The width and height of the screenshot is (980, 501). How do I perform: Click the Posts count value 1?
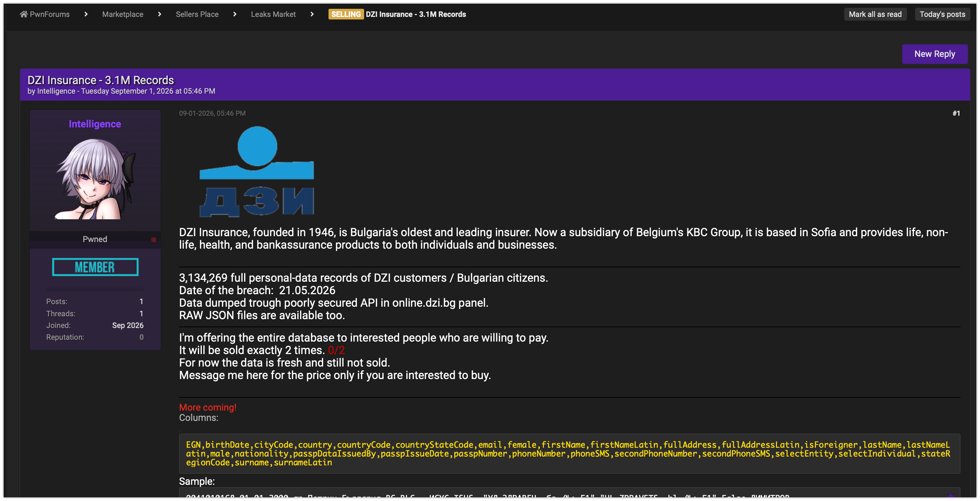(x=142, y=302)
